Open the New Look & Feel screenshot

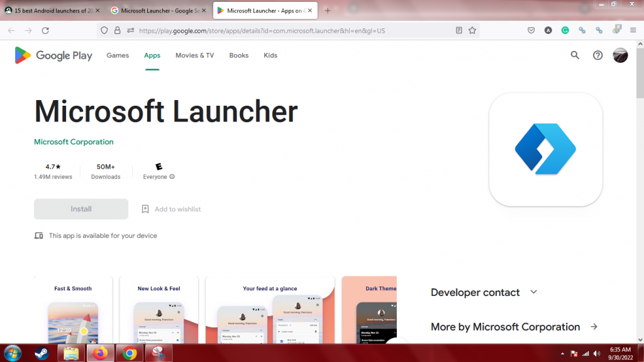pyautogui.click(x=159, y=310)
